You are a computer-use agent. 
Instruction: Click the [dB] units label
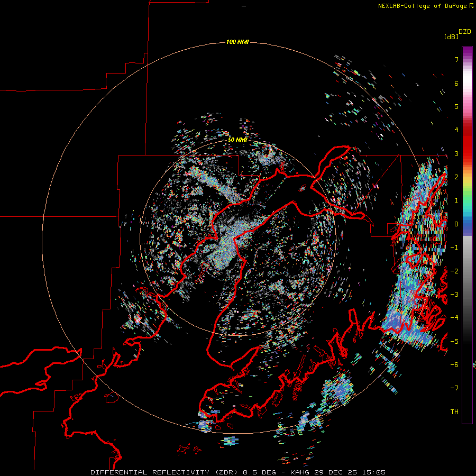click(x=451, y=36)
